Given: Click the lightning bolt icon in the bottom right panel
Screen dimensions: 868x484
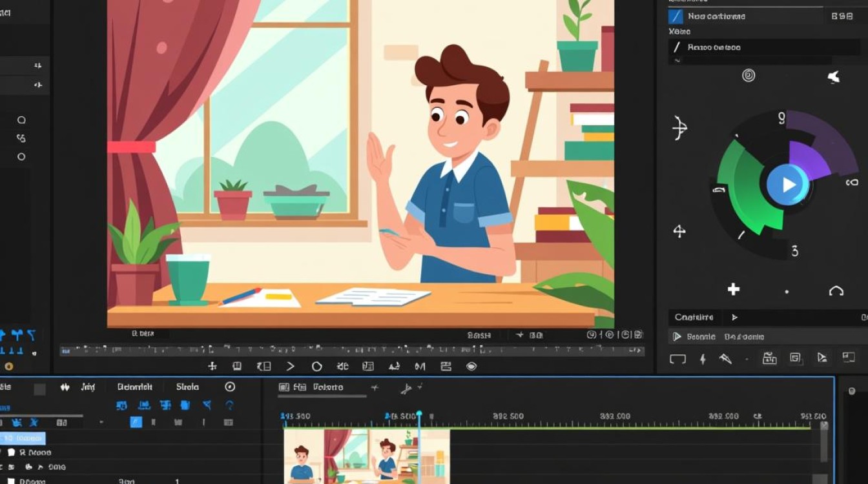Looking at the screenshot, I should 703,358.
